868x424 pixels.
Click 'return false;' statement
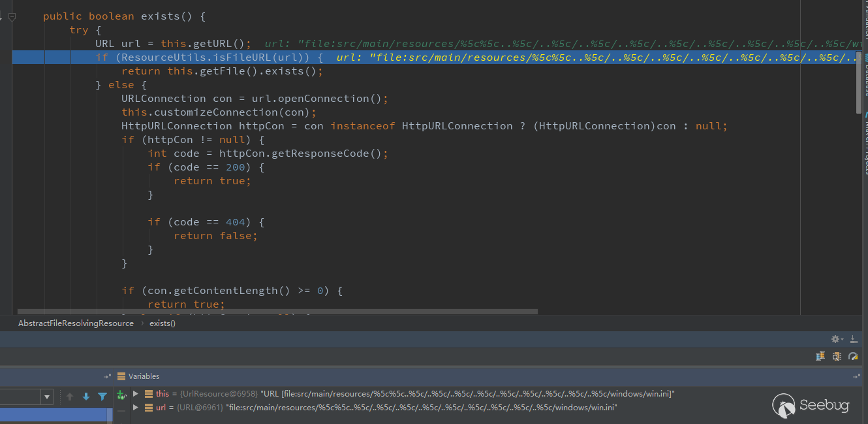click(215, 236)
